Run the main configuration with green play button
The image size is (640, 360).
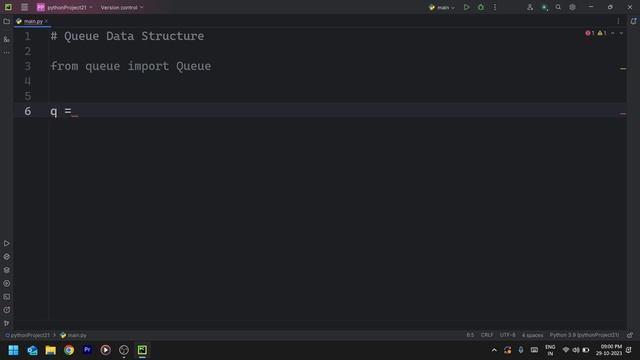tap(467, 7)
